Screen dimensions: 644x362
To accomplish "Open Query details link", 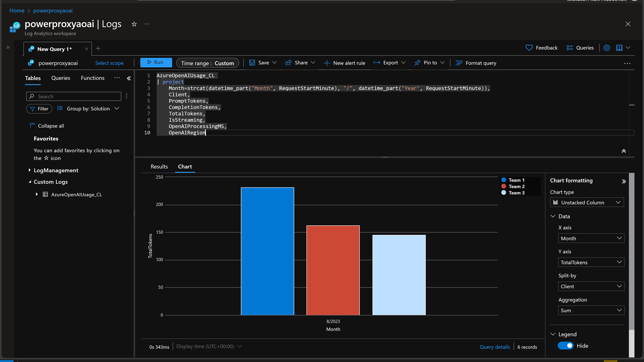I will tap(495, 347).
